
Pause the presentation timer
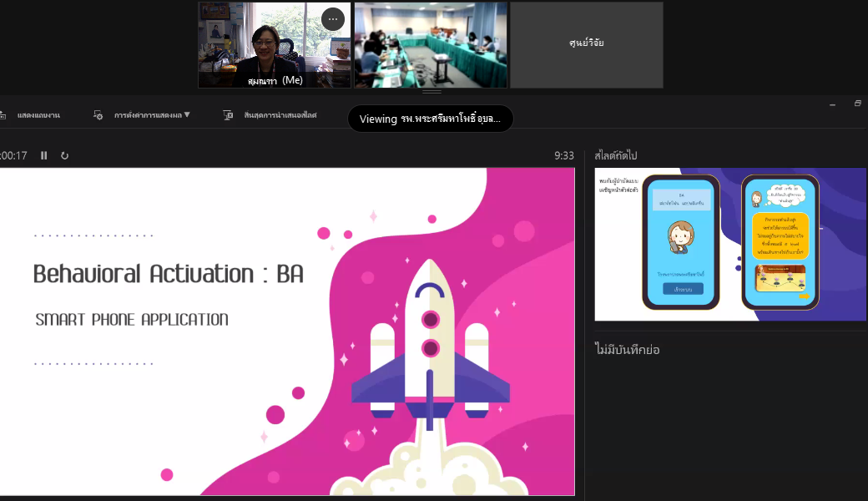click(x=44, y=155)
